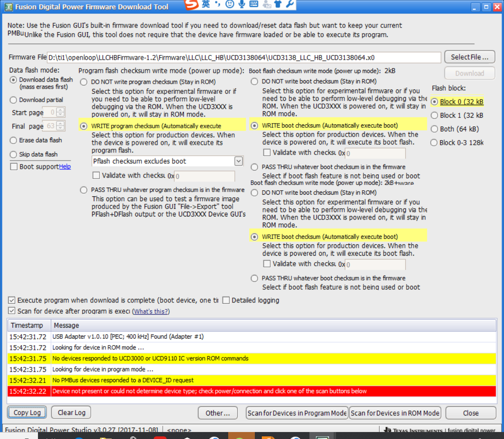Select the red Device not present error row
Screen dimensions: 504x439
click(x=252, y=391)
